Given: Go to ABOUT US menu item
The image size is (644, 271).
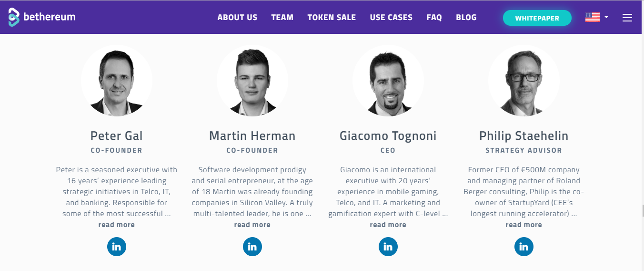Looking at the screenshot, I should pos(237,17).
